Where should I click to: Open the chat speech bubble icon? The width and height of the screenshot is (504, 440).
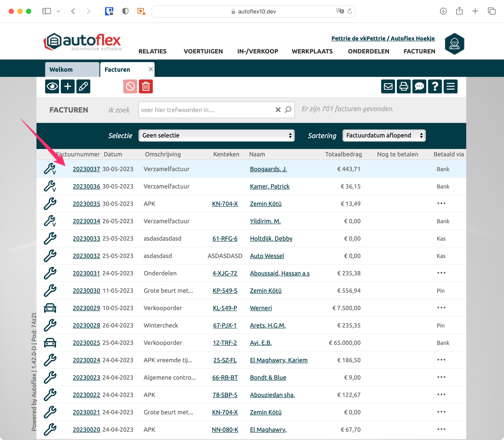tap(419, 86)
